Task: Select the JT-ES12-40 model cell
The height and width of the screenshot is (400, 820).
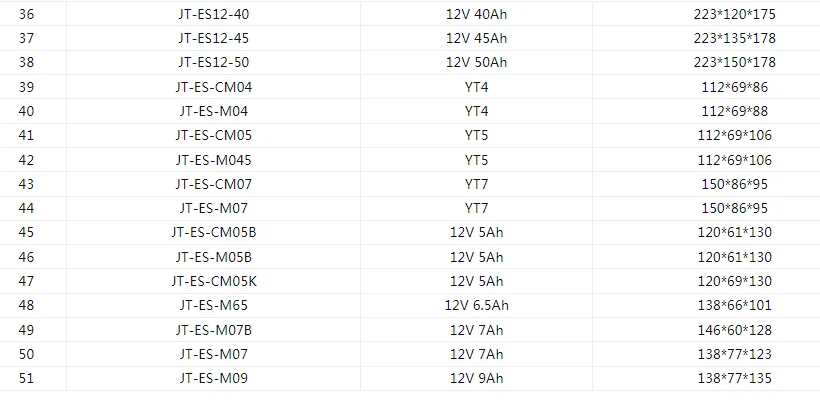Action: click(213, 14)
